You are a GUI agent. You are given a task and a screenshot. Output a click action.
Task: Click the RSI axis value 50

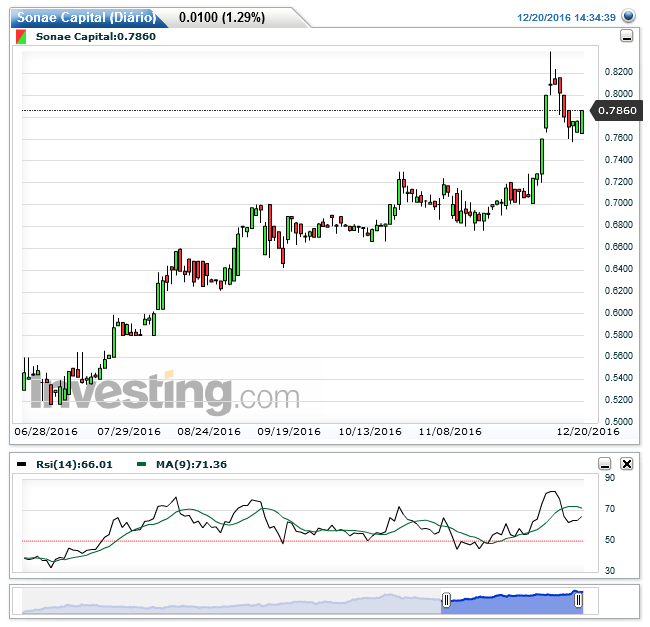pos(610,540)
